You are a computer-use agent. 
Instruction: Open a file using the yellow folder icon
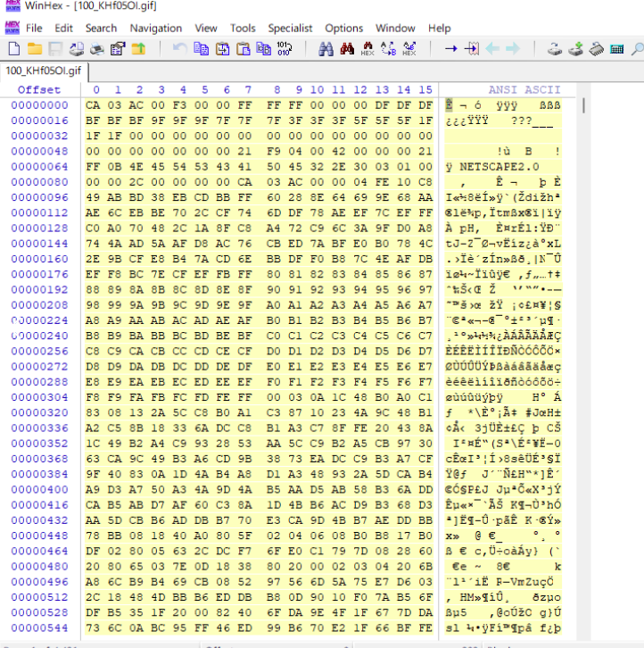(34, 48)
